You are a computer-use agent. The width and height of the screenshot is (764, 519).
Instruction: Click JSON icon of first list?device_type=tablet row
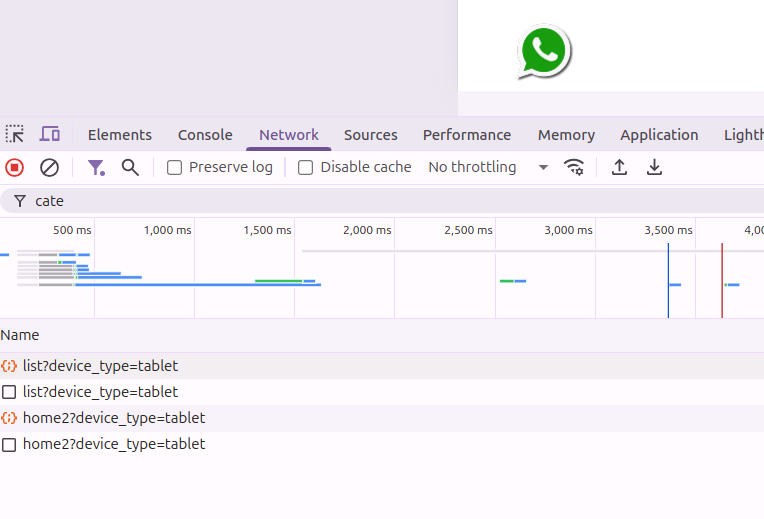point(9,365)
